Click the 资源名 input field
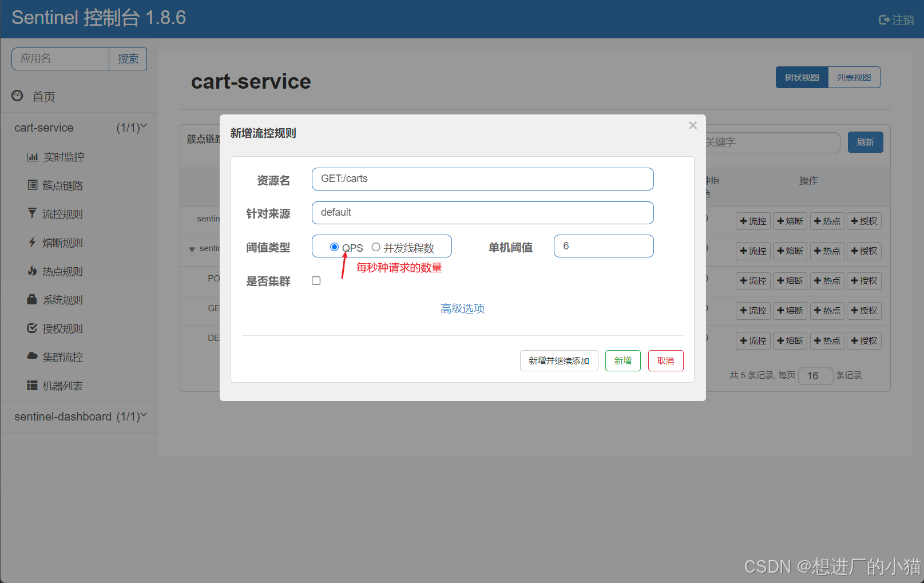The height and width of the screenshot is (583, 924). 482,179
